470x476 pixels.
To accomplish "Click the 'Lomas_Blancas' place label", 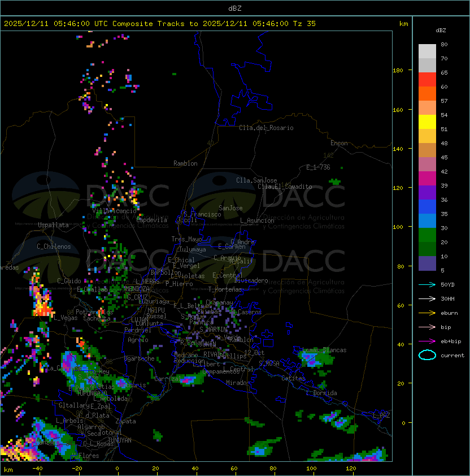I will point(325,350).
